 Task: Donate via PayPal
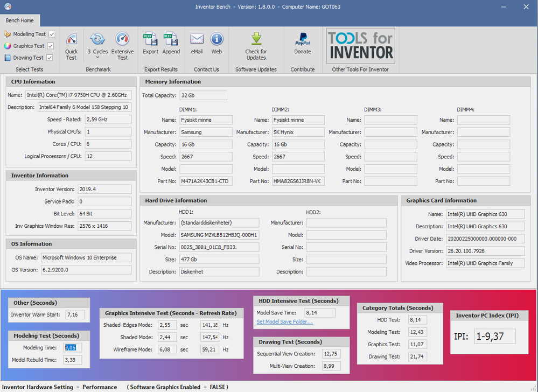pyautogui.click(x=302, y=44)
